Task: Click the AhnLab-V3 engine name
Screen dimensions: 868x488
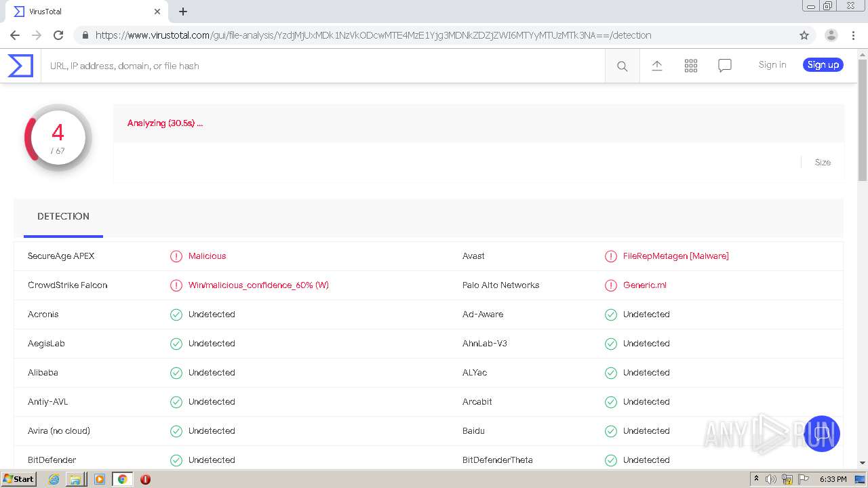Action: (x=485, y=344)
